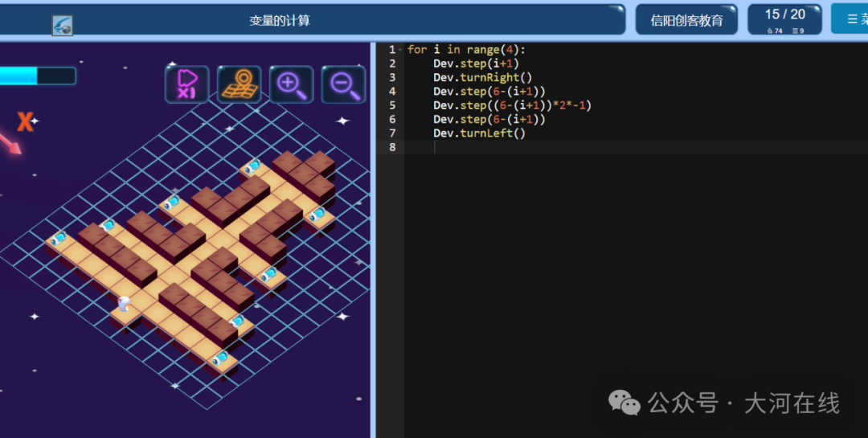Select the robot character on the board

125,304
